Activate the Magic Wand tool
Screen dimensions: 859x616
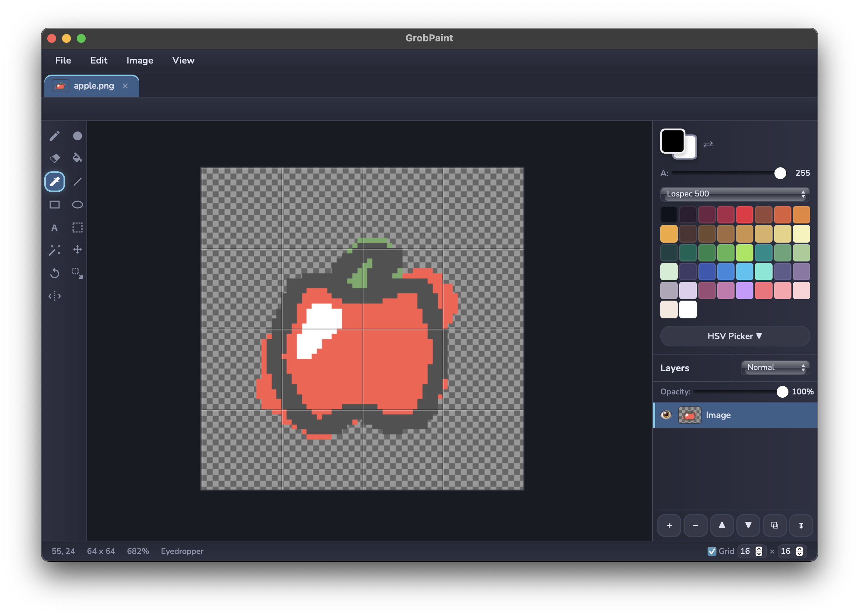tap(55, 250)
